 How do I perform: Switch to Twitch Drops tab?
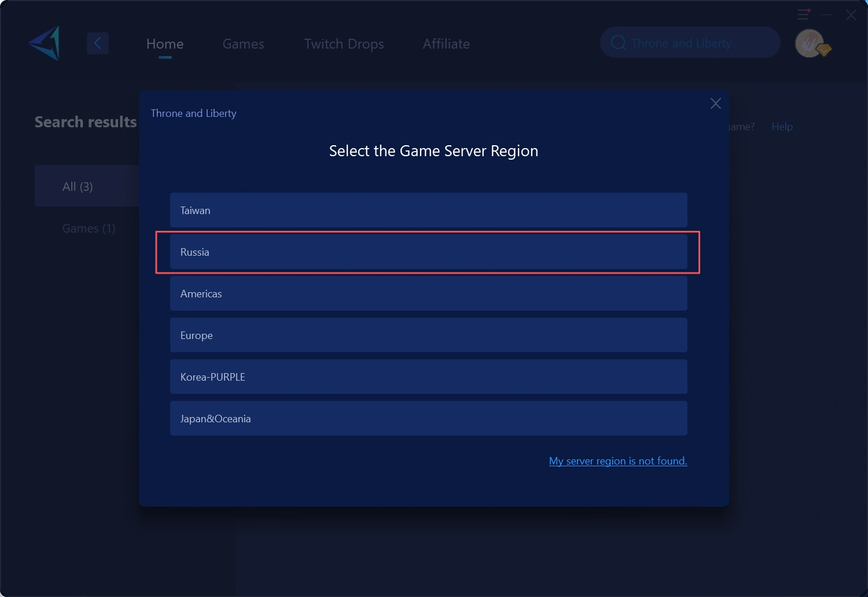344,44
